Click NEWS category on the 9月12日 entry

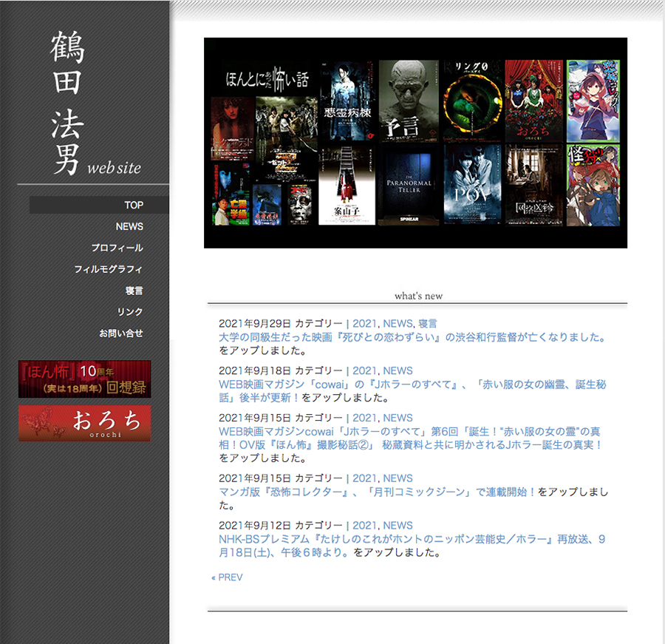[x=398, y=526]
